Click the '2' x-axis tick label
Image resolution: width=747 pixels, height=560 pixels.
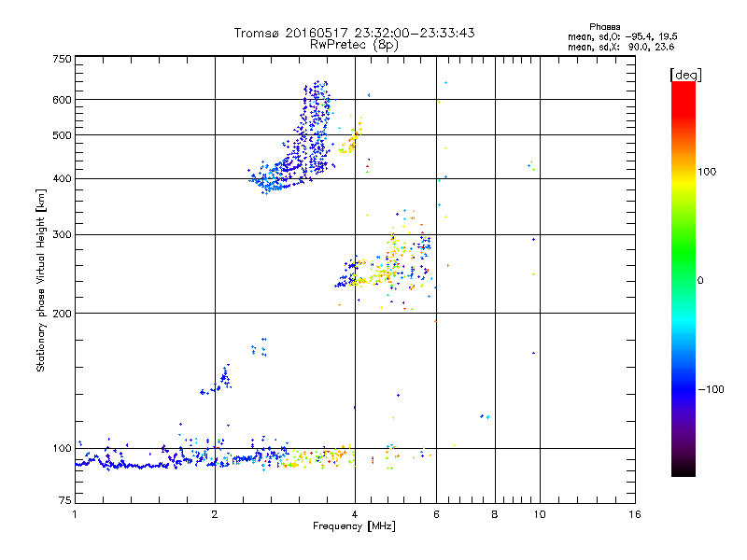click(215, 514)
